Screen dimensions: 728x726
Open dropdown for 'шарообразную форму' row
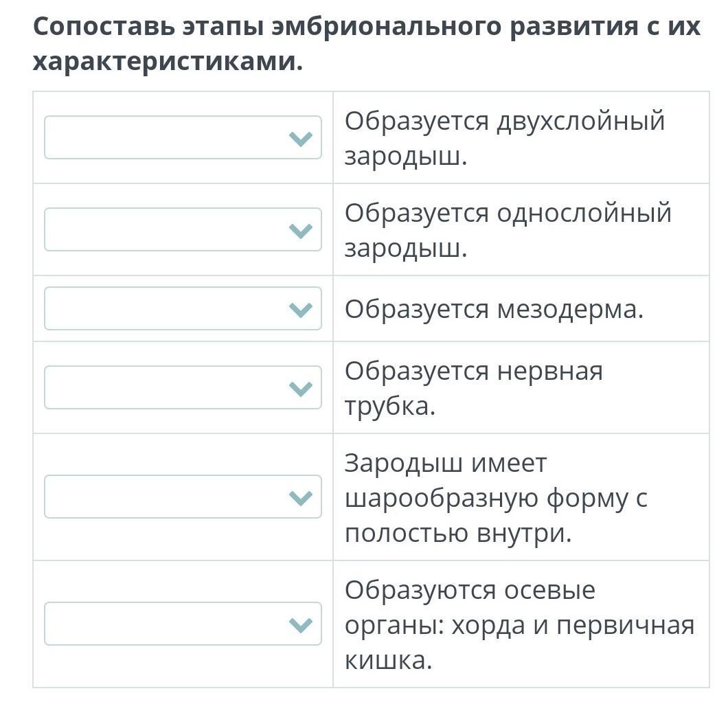[183, 497]
